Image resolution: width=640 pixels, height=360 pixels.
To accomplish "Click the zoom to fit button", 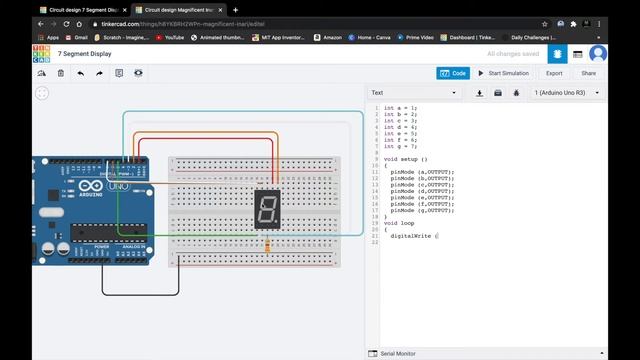I will click(42, 93).
